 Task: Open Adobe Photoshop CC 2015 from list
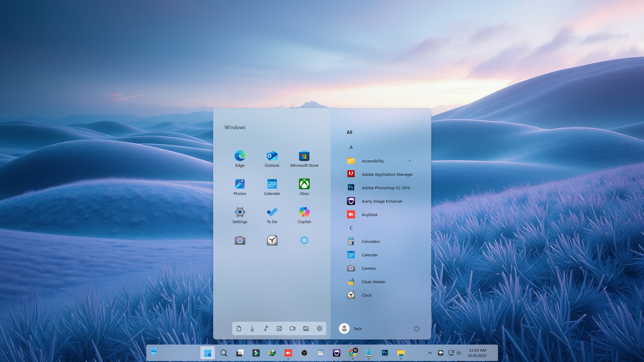click(385, 188)
